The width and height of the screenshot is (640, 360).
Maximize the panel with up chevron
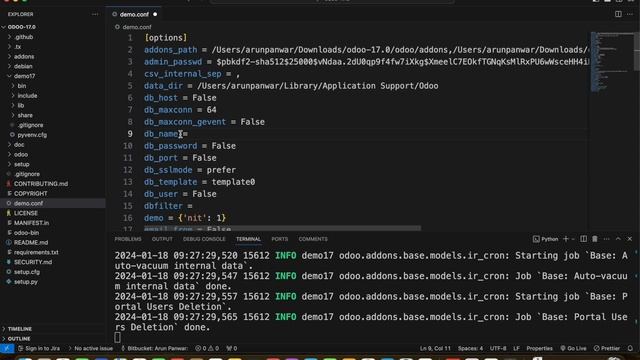(618, 239)
